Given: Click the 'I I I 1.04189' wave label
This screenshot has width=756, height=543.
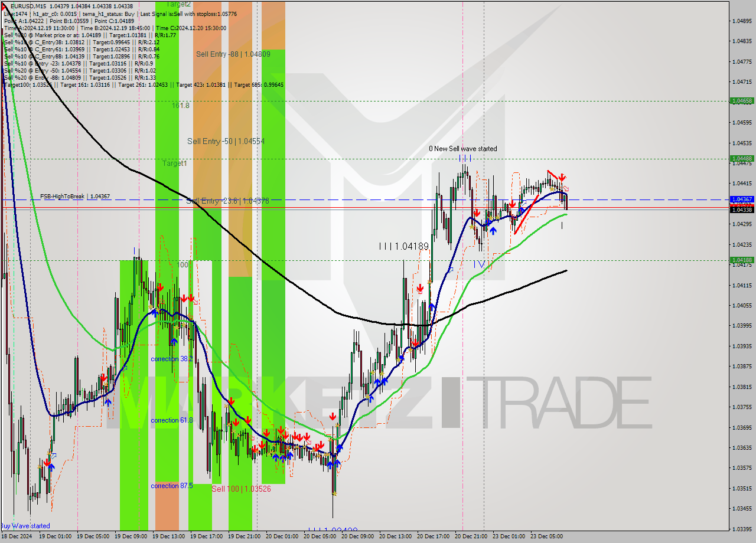Looking at the screenshot, I should point(404,246).
